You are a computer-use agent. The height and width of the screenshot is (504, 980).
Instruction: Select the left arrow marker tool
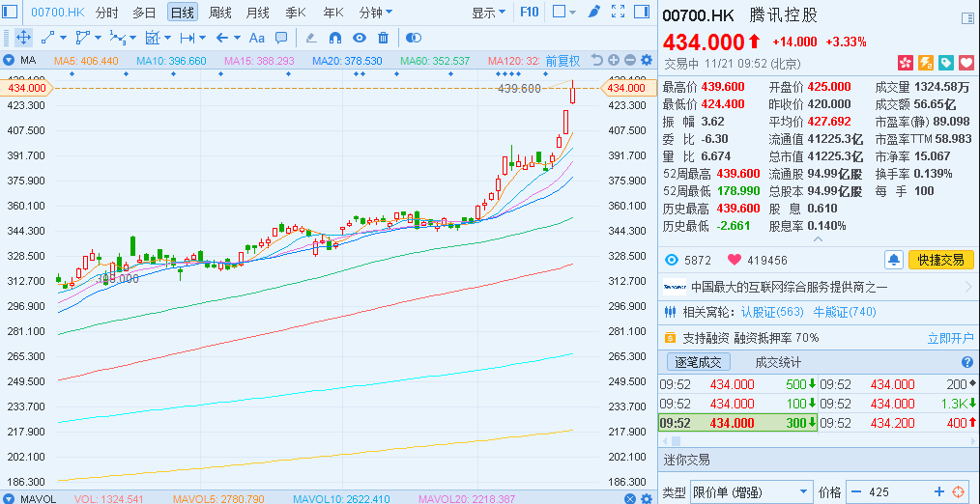222,38
